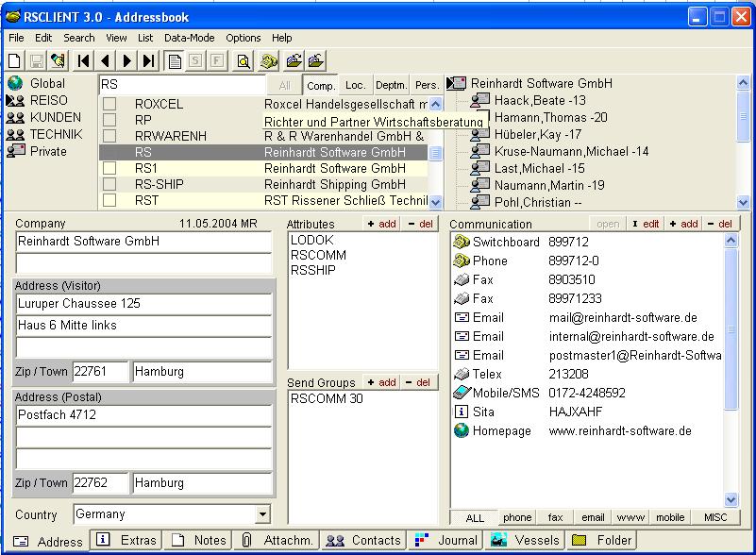Click the new blank record toolbar icon

pos(15,60)
